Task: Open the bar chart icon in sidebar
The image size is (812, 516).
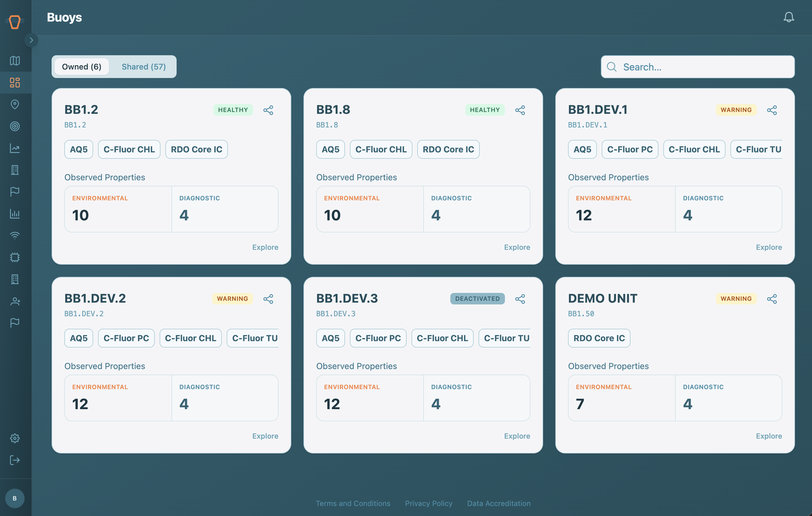Action: (15, 213)
